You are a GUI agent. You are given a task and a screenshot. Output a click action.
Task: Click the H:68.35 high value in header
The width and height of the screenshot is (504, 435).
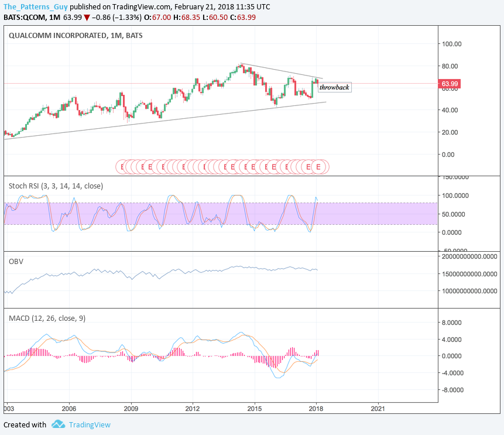pos(186,18)
